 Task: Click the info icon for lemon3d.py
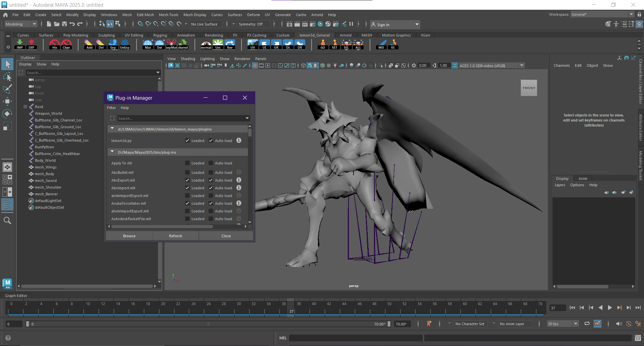(x=239, y=141)
